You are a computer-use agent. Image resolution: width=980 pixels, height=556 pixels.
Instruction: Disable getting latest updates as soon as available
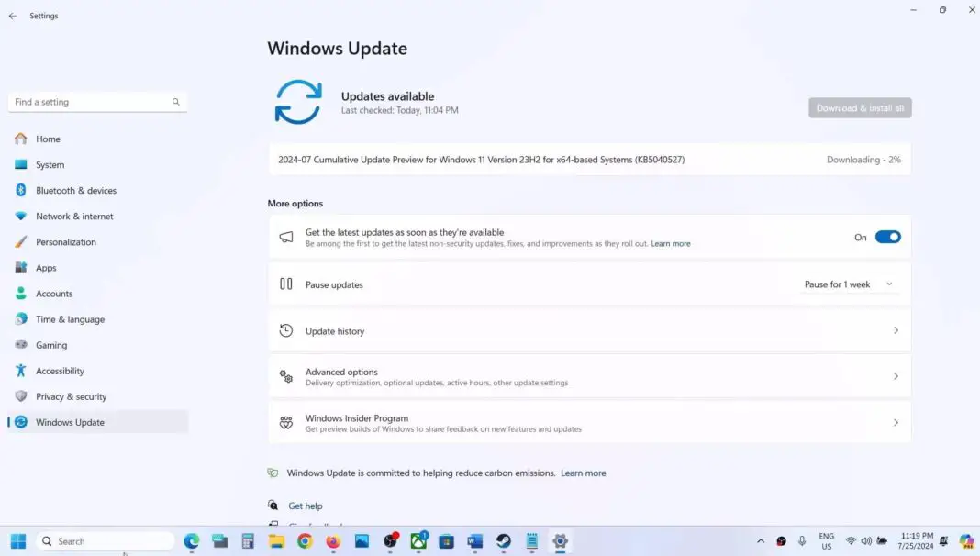coord(887,237)
